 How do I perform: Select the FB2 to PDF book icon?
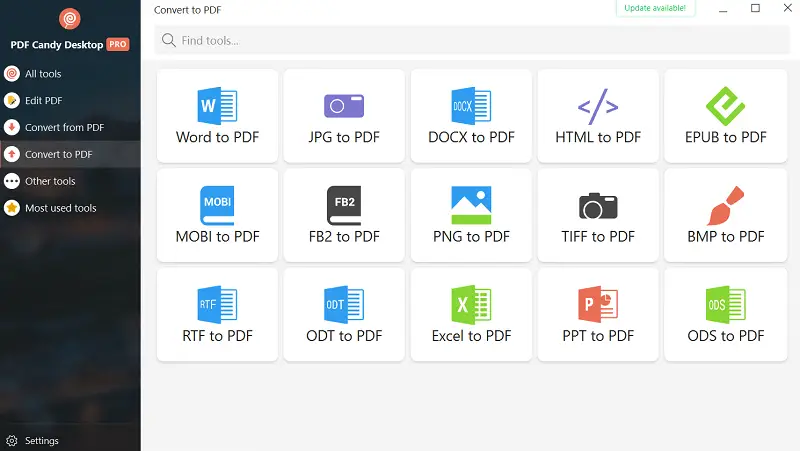[x=344, y=206]
